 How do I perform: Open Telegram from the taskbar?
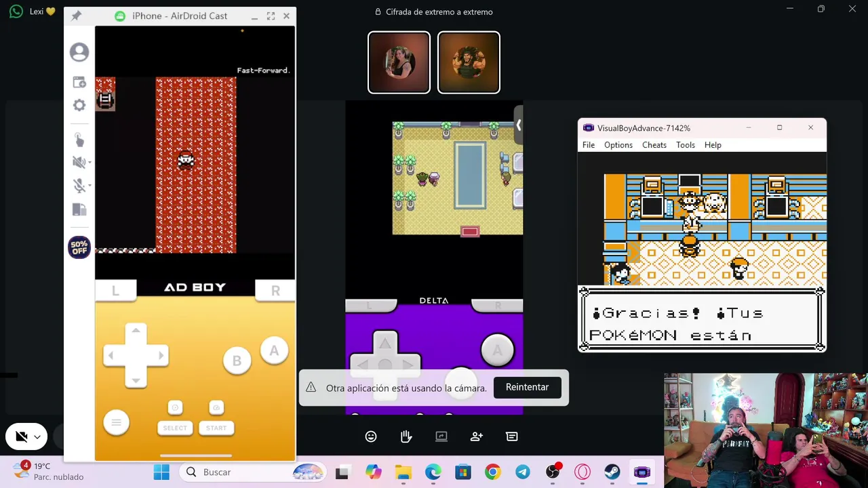click(x=523, y=472)
